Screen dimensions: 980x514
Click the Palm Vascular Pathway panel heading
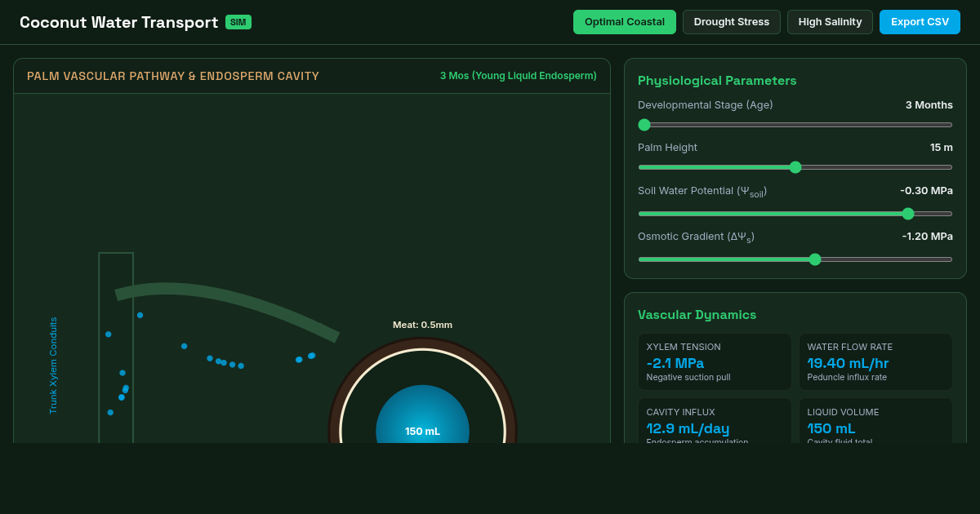173,76
